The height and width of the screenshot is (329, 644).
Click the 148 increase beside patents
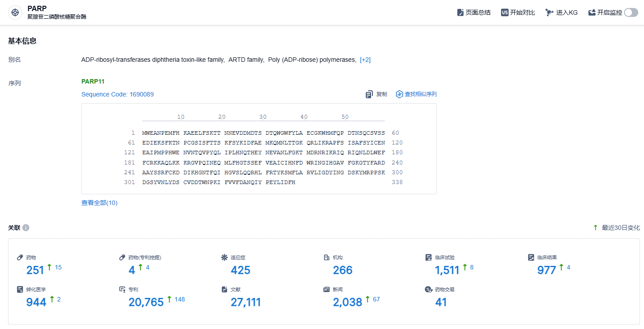180,299
